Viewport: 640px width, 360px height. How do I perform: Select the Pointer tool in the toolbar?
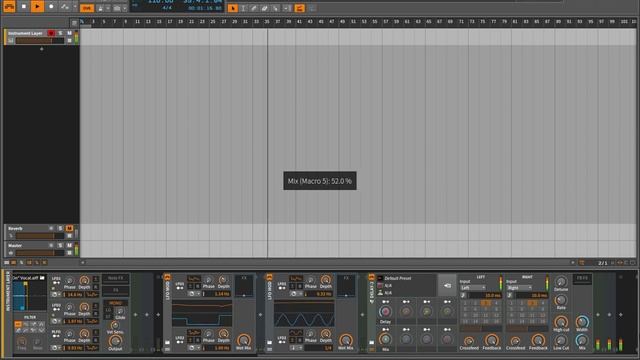click(x=233, y=8)
